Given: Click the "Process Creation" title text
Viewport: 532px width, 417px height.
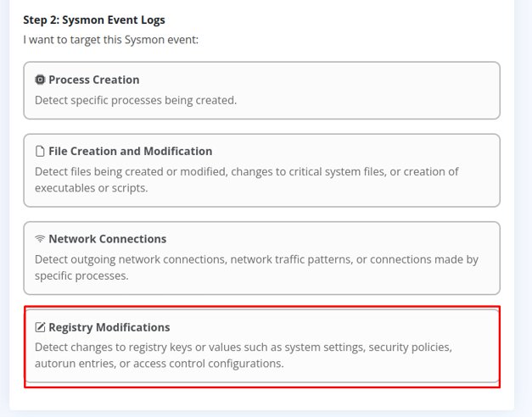Looking at the screenshot, I should pyautogui.click(x=94, y=80).
